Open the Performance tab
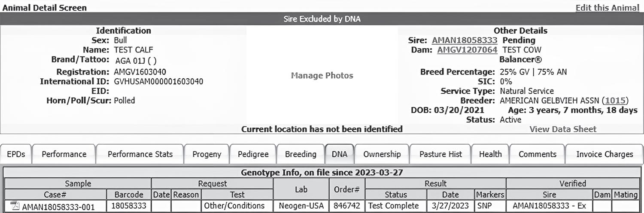The height and width of the screenshot is (213, 644). pyautogui.click(x=64, y=154)
